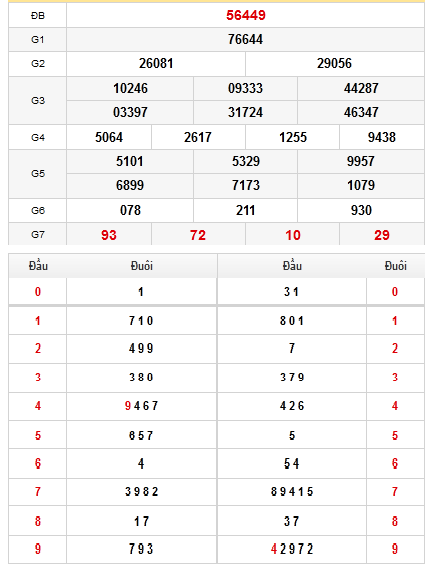The image size is (429, 567).
Task: Click the ĐB row label
Action: pyautogui.click(x=38, y=16)
